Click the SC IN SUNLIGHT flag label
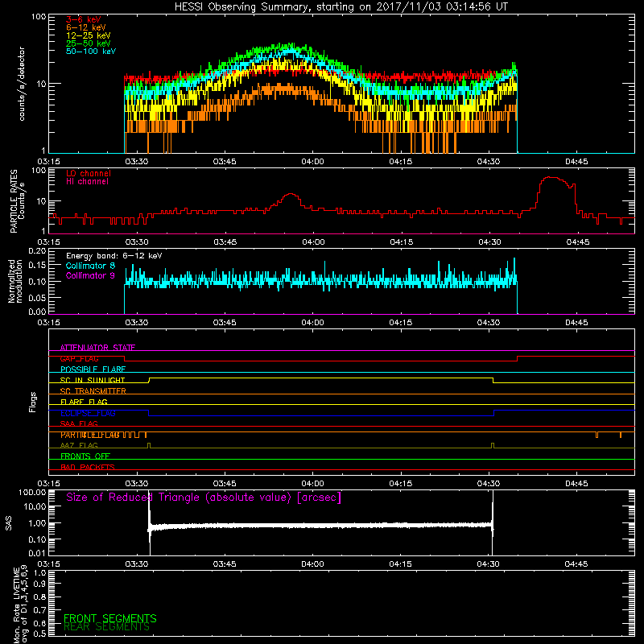 coord(93,380)
